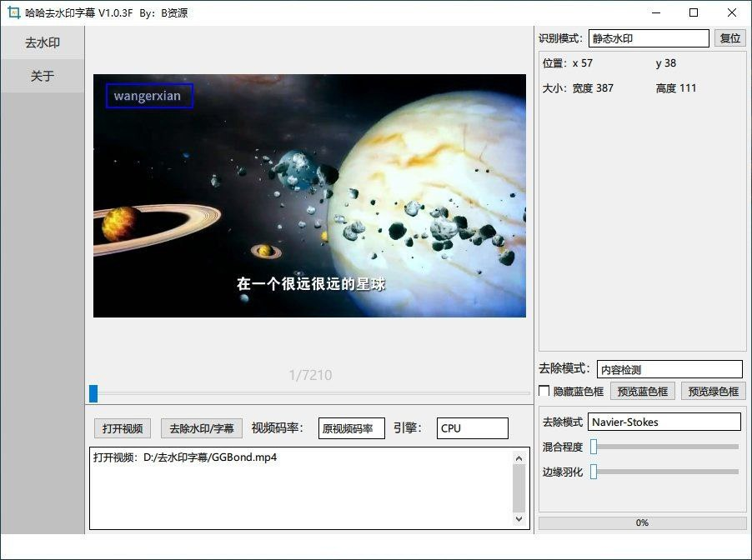The image size is (752, 560).
Task: Open the Navier-Stokes algorithm selector
Action: tap(664, 422)
